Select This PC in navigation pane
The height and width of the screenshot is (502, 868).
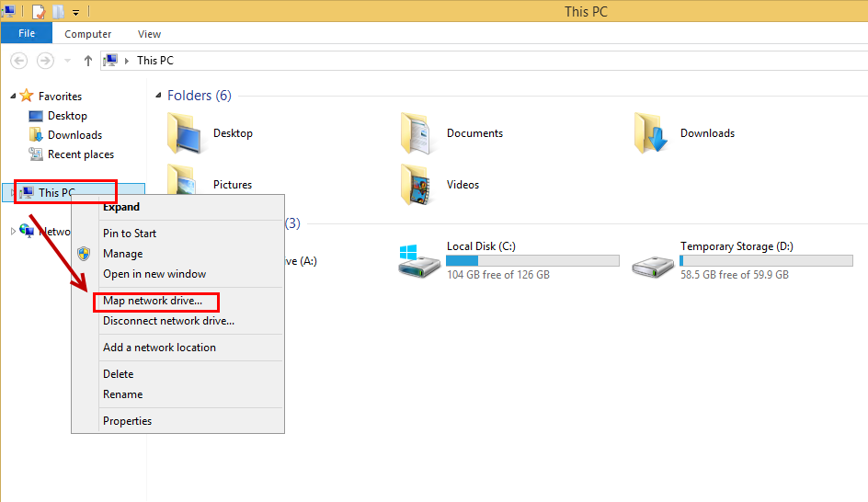74,192
